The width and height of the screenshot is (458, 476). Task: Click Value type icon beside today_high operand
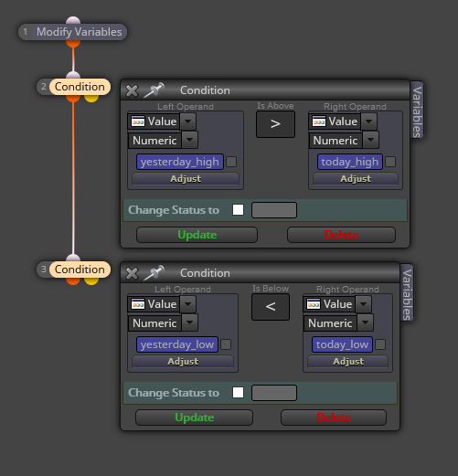(319, 122)
